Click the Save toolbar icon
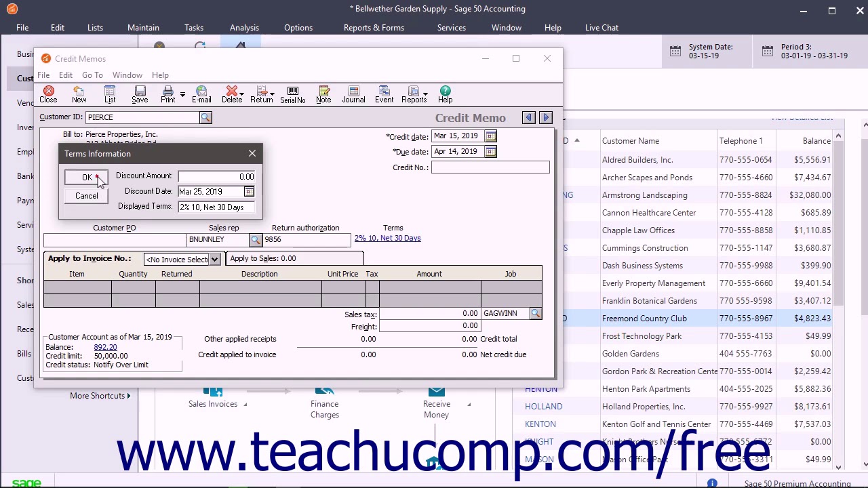 pos(140,94)
